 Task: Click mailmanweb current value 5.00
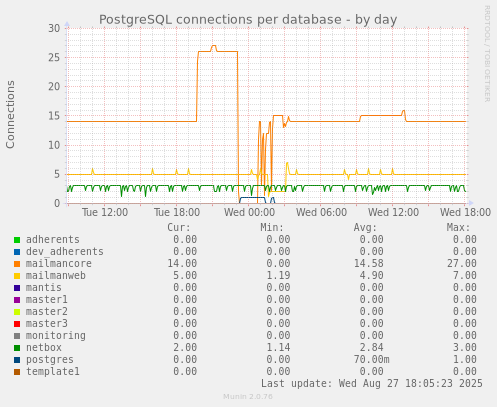pyautogui.click(x=185, y=275)
